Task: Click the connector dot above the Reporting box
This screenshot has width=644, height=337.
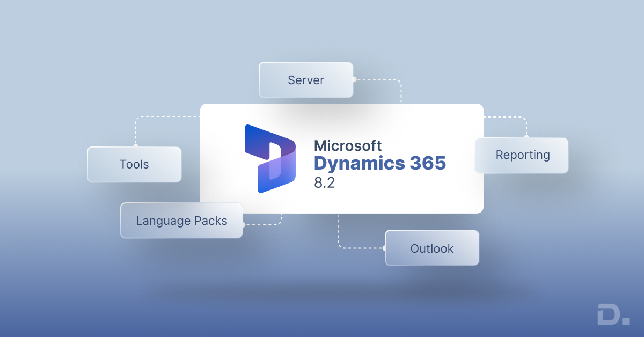Action: [x=526, y=137]
